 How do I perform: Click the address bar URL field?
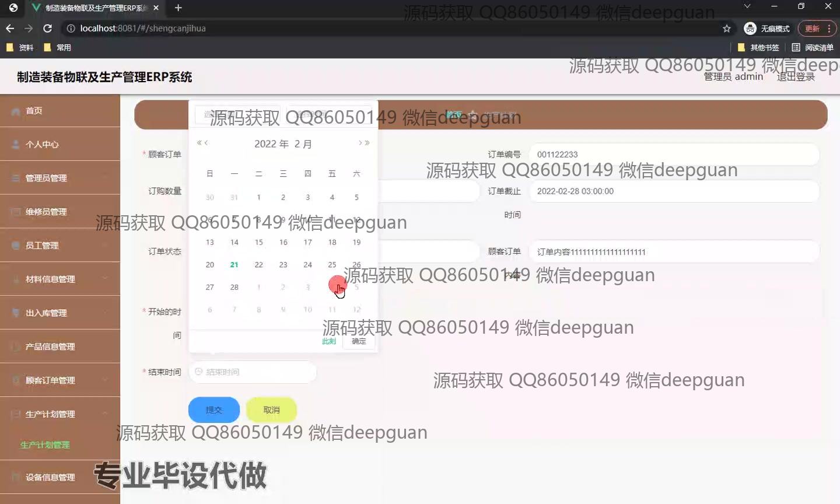(397, 28)
